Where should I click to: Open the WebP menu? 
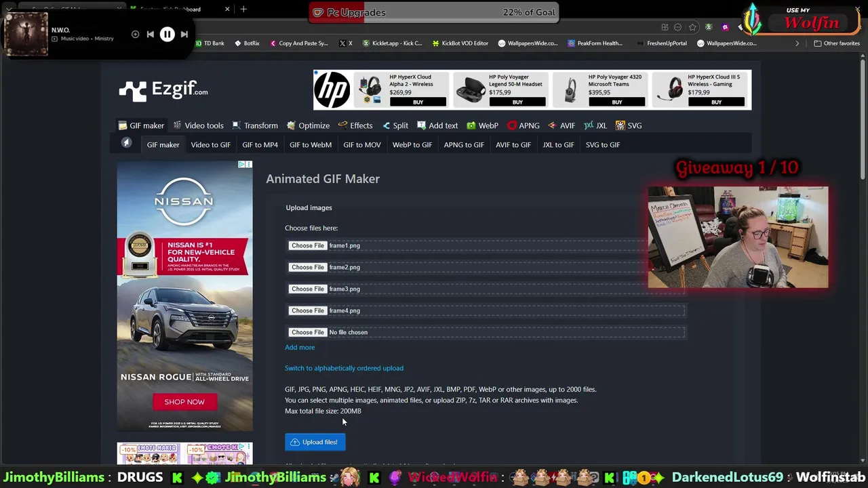click(x=482, y=125)
